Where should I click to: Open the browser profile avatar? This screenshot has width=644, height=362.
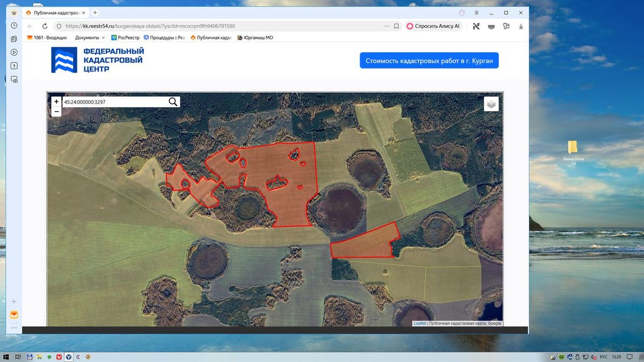[462, 12]
